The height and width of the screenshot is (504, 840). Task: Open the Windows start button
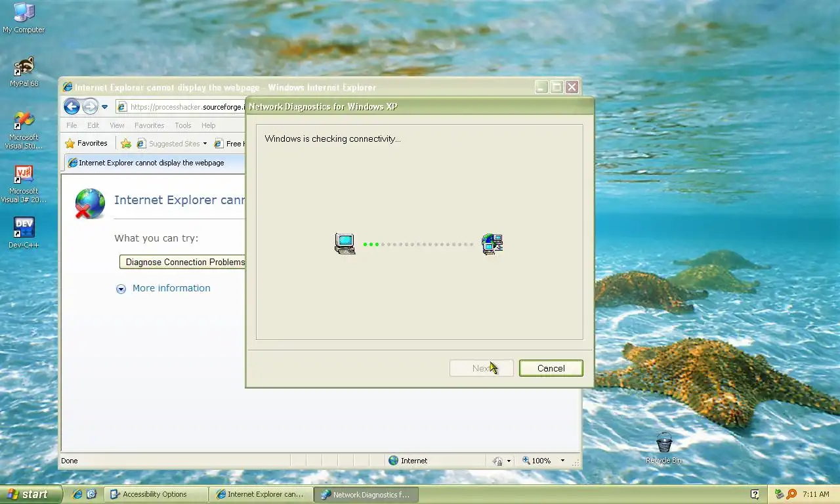pos(31,494)
